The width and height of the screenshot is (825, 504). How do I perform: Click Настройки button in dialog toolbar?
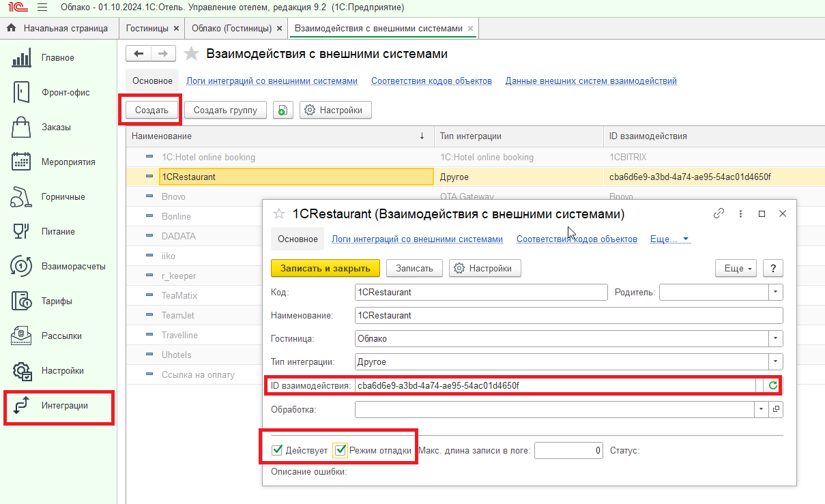tap(485, 269)
